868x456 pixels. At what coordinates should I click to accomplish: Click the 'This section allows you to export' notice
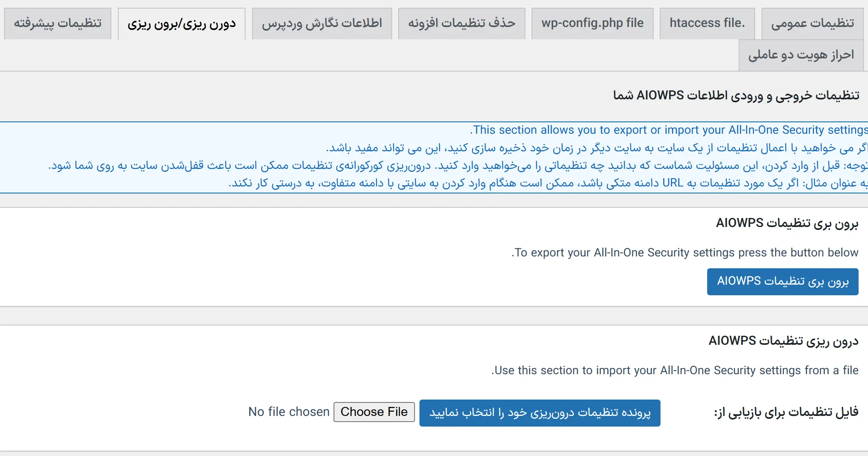pos(668,130)
